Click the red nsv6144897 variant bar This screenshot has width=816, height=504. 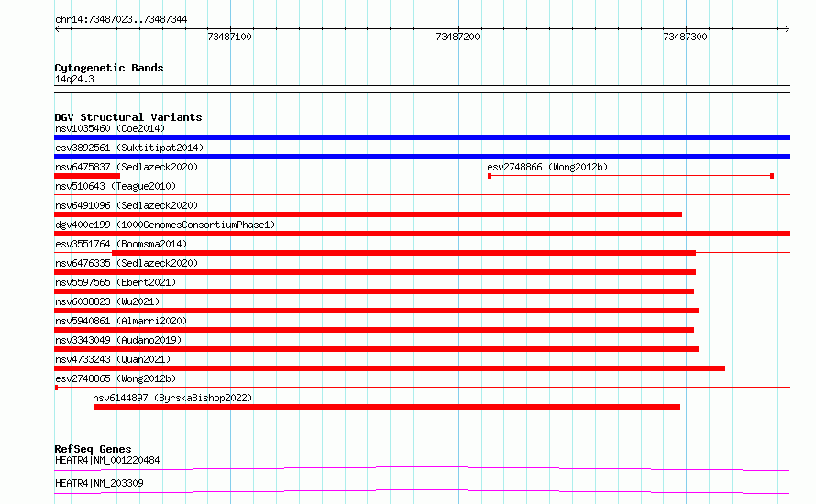pyautogui.click(x=387, y=407)
